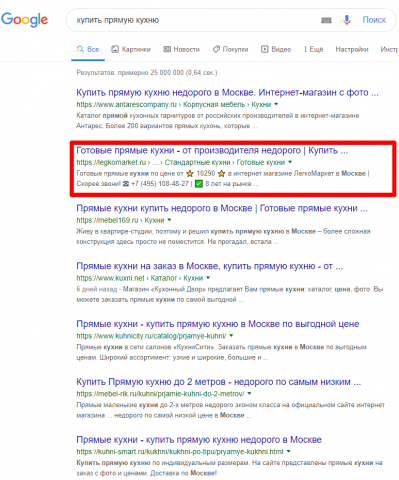Click the play icon beside Видео
The width and height of the screenshot is (399, 480).
pos(264,49)
